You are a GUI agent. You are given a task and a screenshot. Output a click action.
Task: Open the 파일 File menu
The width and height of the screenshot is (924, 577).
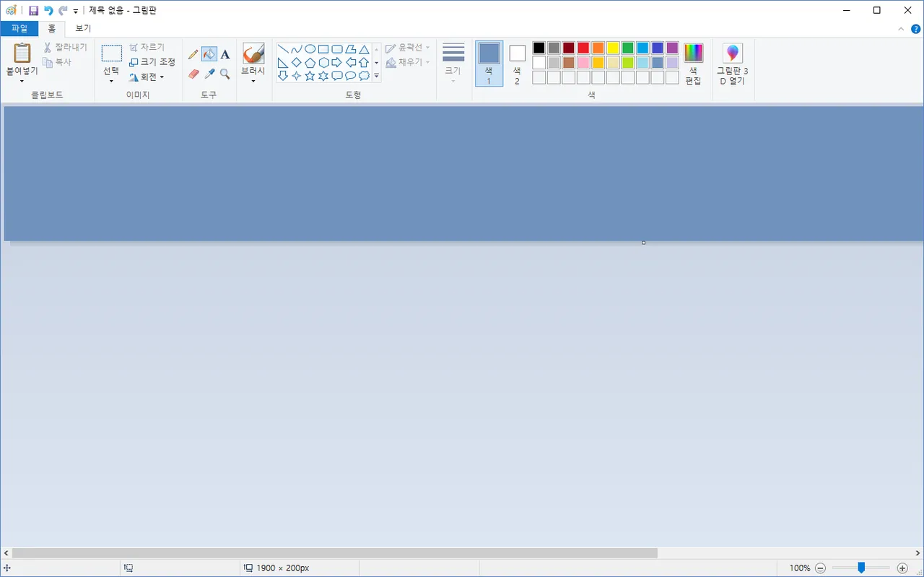(19, 29)
